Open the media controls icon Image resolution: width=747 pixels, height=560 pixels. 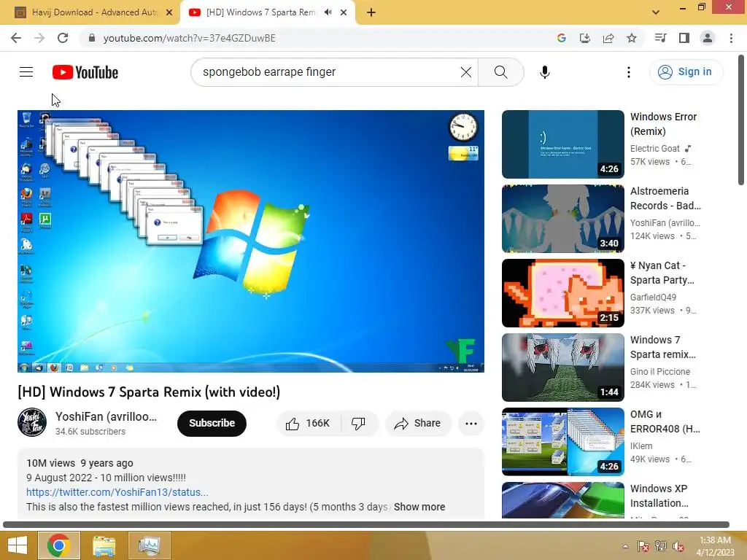[660, 38]
